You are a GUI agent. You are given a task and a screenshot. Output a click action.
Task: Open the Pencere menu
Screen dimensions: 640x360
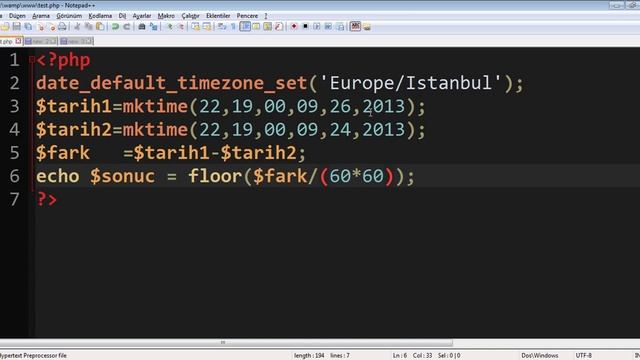pos(247,16)
